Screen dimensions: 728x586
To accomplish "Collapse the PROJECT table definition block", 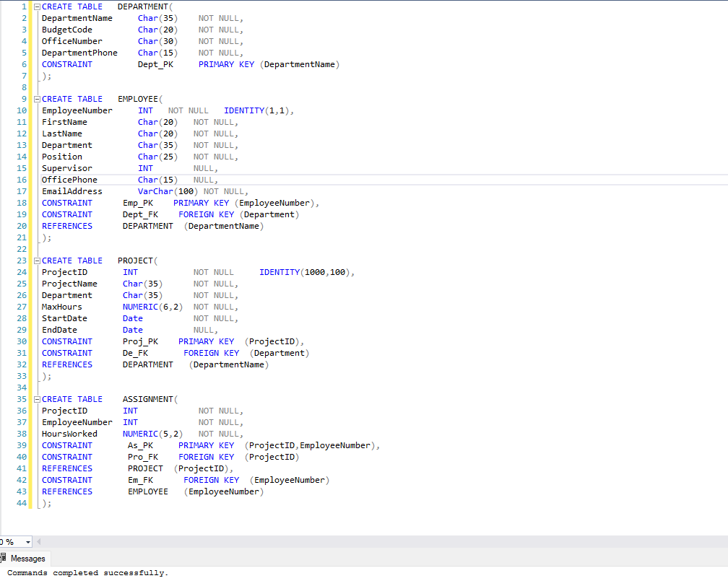I will pos(36,261).
